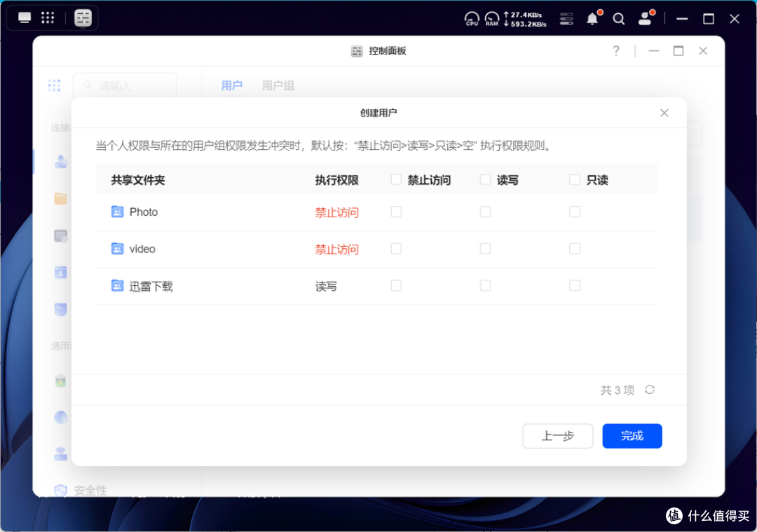This screenshot has height=532, width=757.
Task: Click the Photo shared folder icon
Action: click(x=117, y=212)
